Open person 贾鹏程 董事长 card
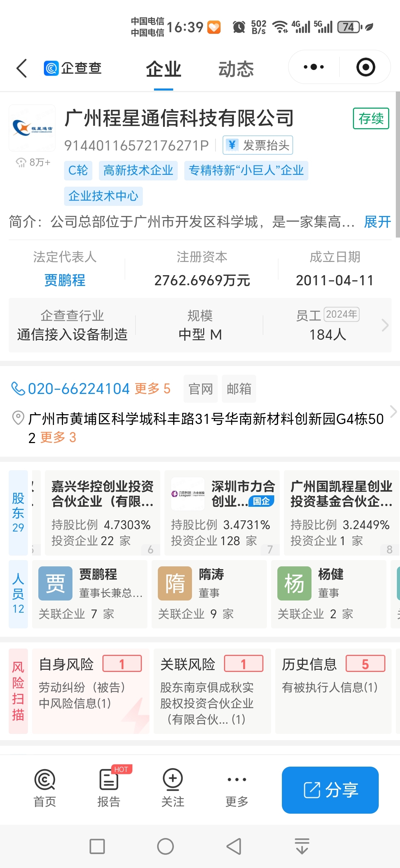Image resolution: width=400 pixels, height=868 pixels. point(90,594)
